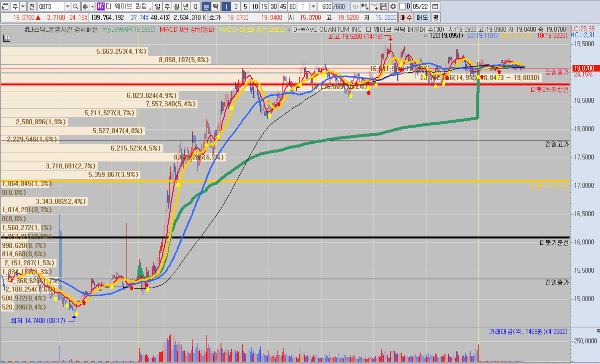Open the 주 type dropdown arrow
Viewport: 600px width, 364px height.
[23, 6]
